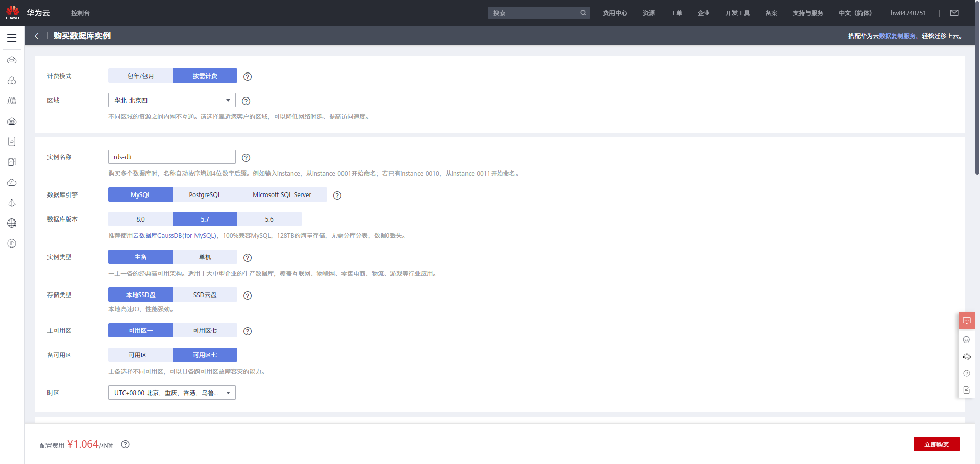Choose MySQL database engine
The image size is (980, 464).
140,194
